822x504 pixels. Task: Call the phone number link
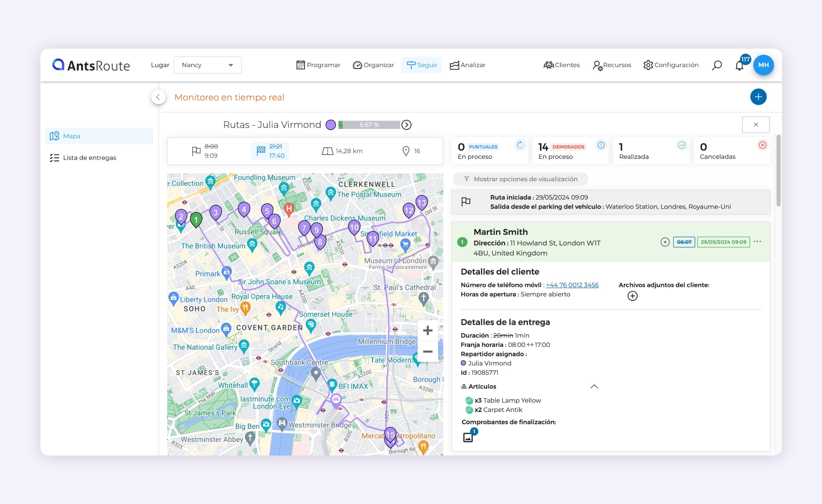tap(572, 285)
